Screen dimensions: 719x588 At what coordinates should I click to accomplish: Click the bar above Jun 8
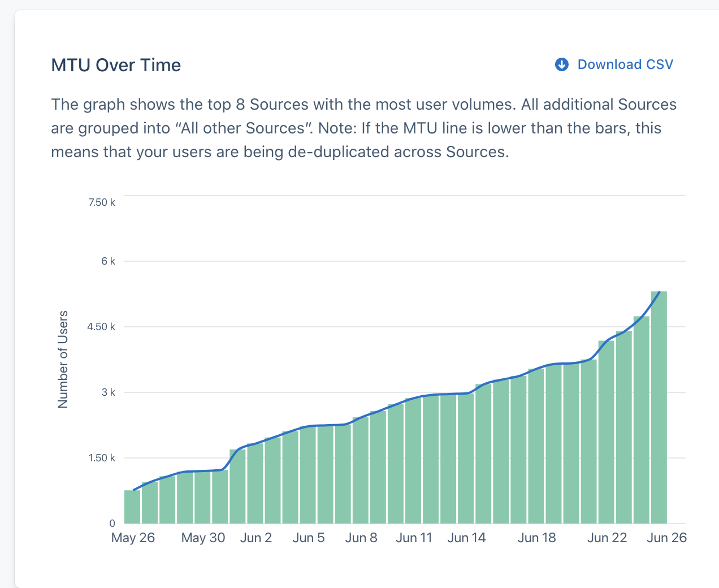[361, 470]
